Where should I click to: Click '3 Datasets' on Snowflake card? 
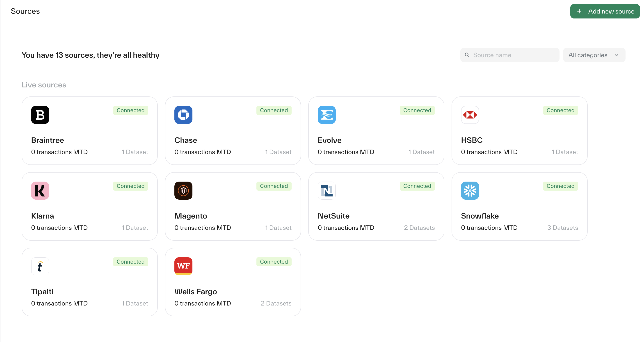(x=562, y=228)
